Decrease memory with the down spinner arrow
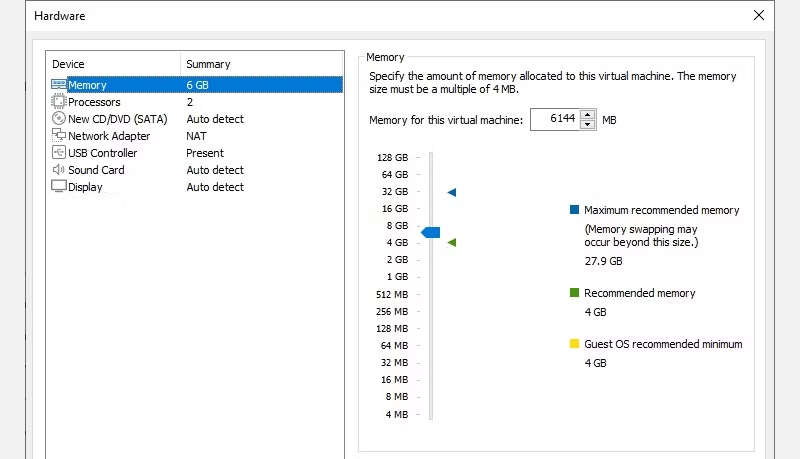 (x=587, y=125)
